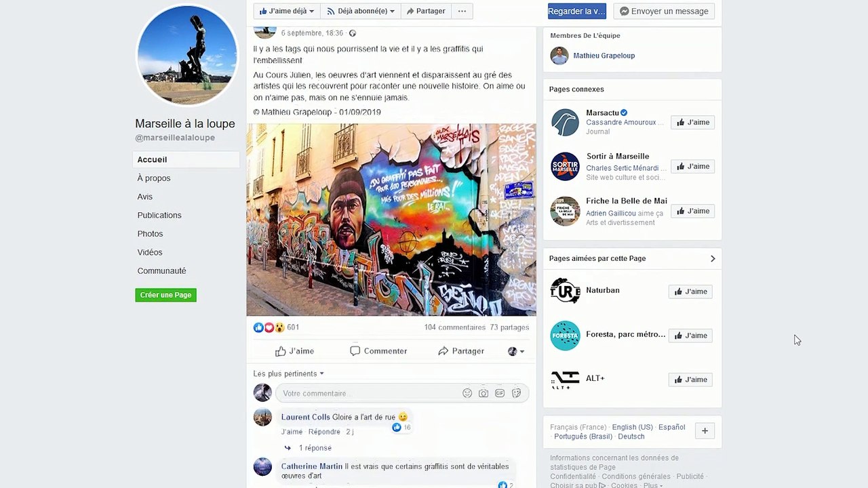This screenshot has width=868, height=488.
Task: Open the 73 partages link
Action: 509,327
